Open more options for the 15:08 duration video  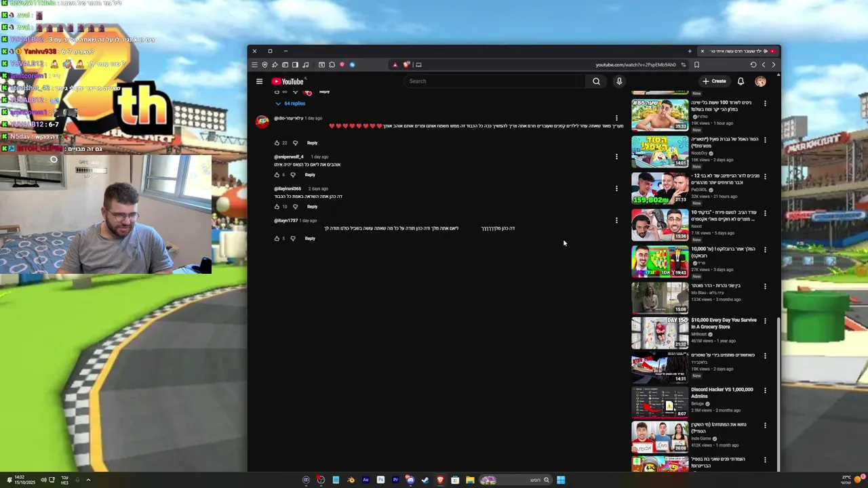click(x=765, y=286)
